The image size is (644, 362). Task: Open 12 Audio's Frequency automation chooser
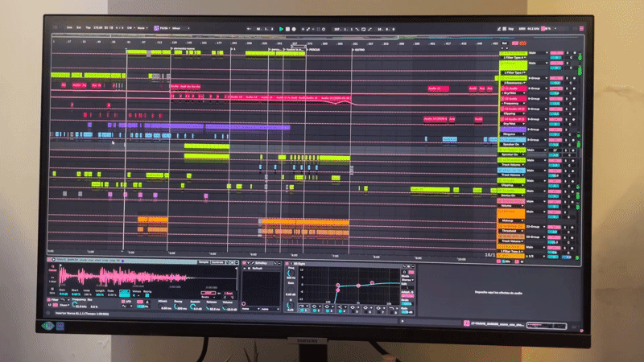click(514, 104)
